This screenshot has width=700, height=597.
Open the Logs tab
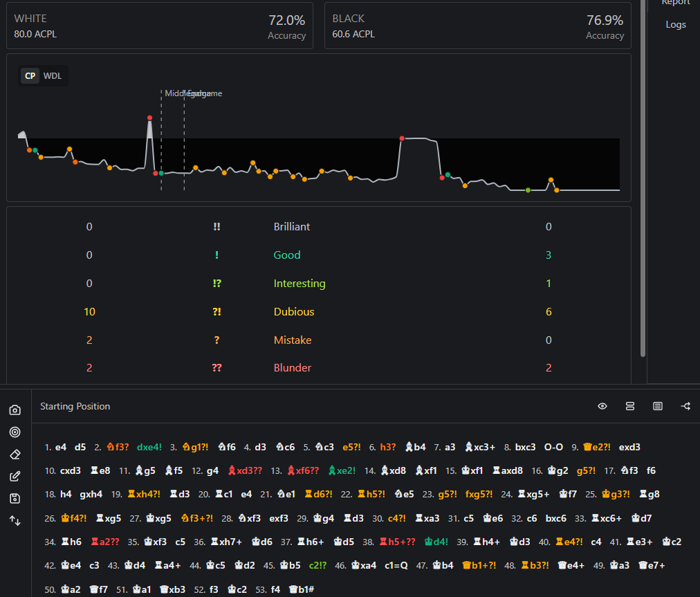coord(676,25)
